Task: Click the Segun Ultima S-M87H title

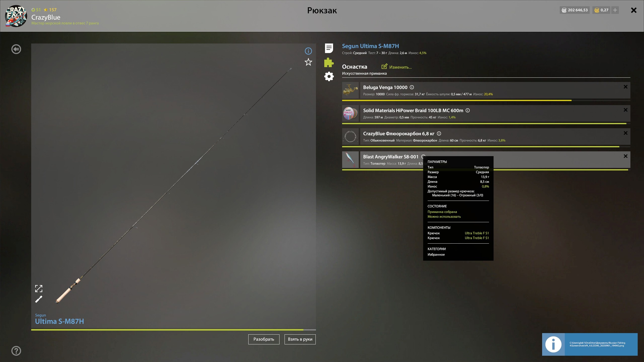Action: click(x=370, y=46)
